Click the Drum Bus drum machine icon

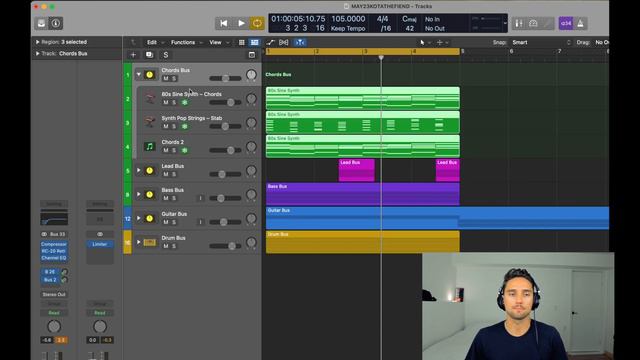pyautogui.click(x=150, y=242)
